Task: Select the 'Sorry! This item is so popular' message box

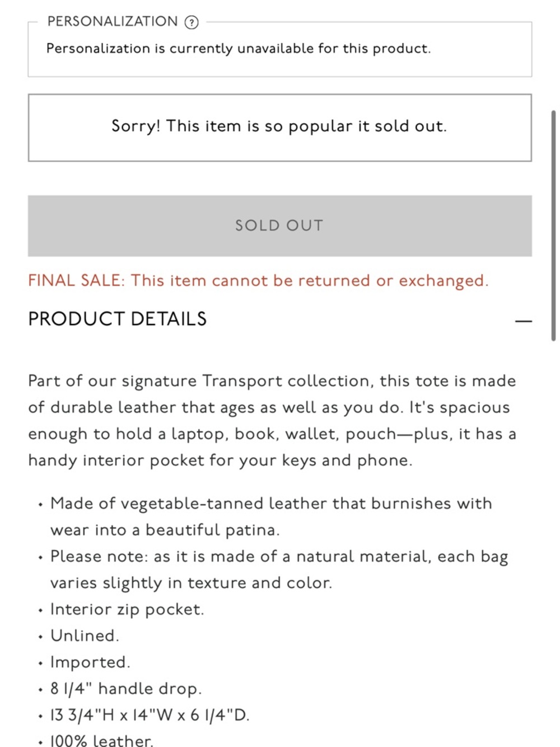Action: [x=279, y=128]
